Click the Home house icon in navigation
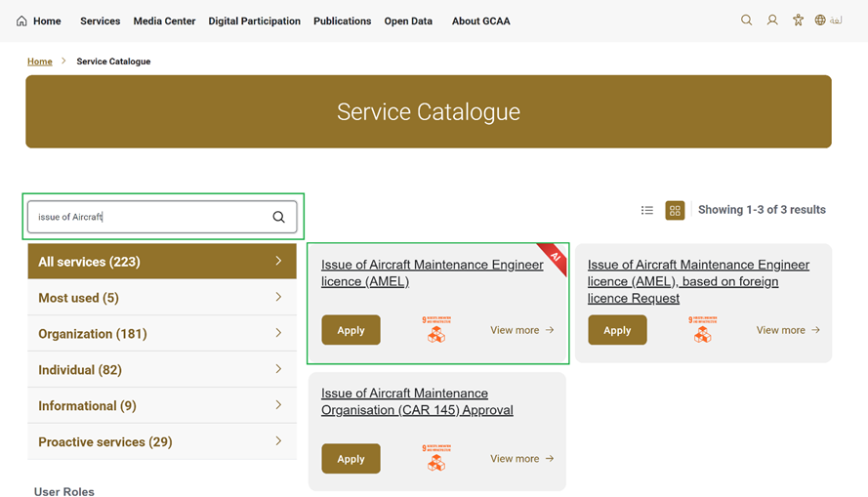The image size is (868, 497). [x=21, y=21]
